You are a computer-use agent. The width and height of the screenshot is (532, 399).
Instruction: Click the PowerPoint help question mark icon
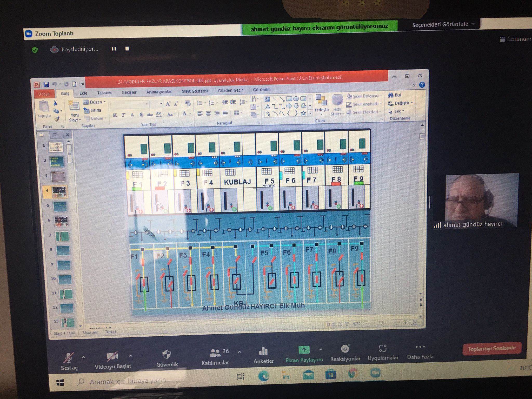pos(422,85)
